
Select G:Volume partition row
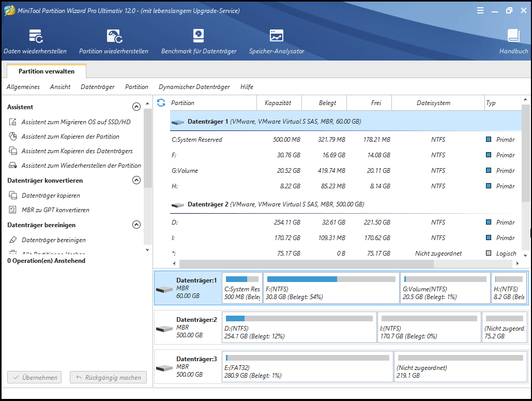345,170
